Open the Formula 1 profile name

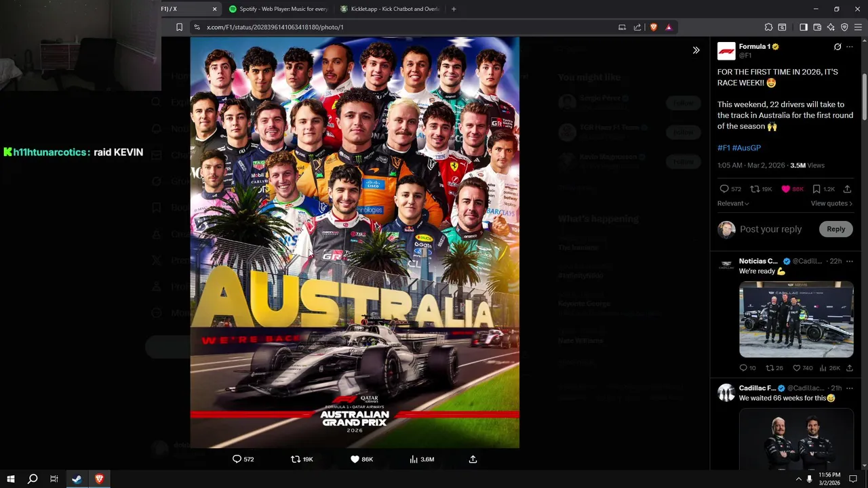[754, 47]
